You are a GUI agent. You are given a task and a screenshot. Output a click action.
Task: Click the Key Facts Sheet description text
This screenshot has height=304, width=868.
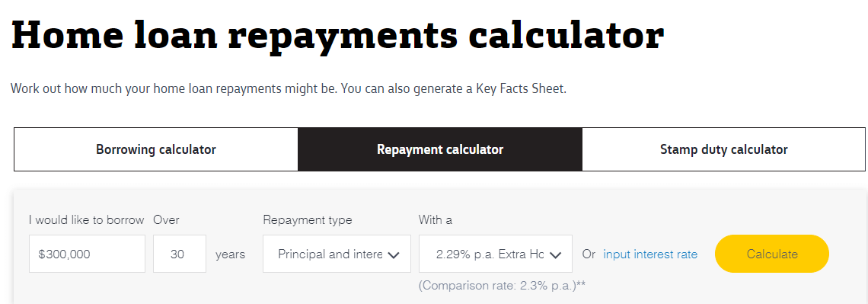(x=289, y=88)
